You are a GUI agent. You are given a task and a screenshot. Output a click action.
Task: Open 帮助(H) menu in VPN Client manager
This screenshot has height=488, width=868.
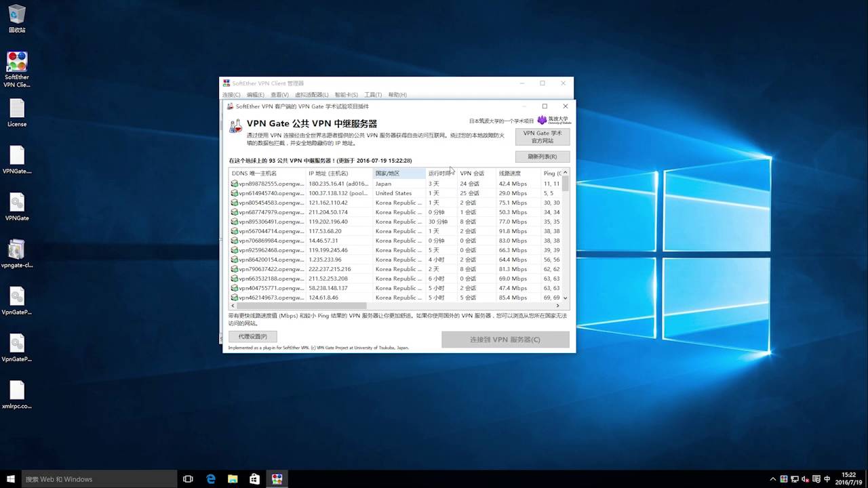click(x=397, y=95)
